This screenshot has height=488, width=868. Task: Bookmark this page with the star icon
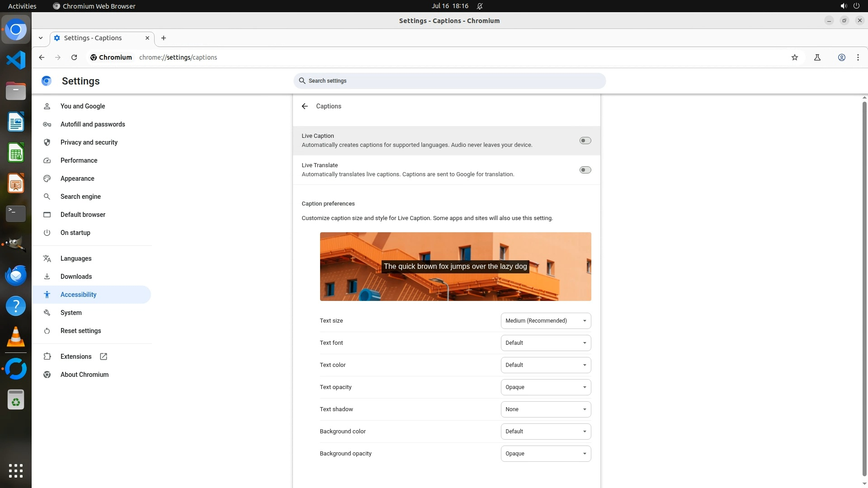click(x=795, y=57)
